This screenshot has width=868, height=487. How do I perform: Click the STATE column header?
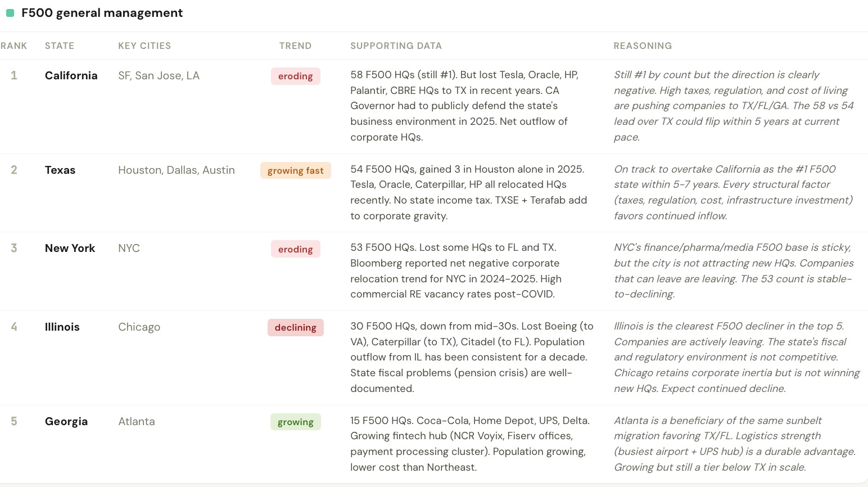60,46
